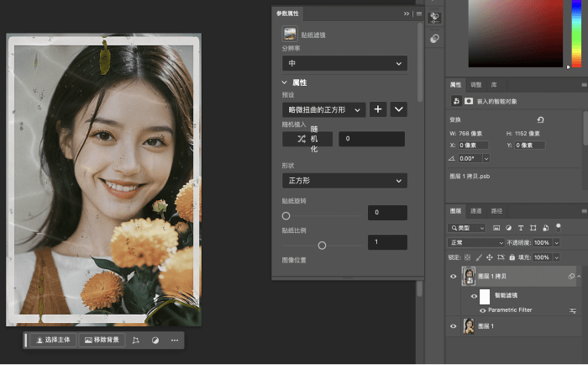Image resolution: width=588 pixels, height=365 pixels.
Task: Toggle the layer filtering switch
Action: click(x=559, y=227)
